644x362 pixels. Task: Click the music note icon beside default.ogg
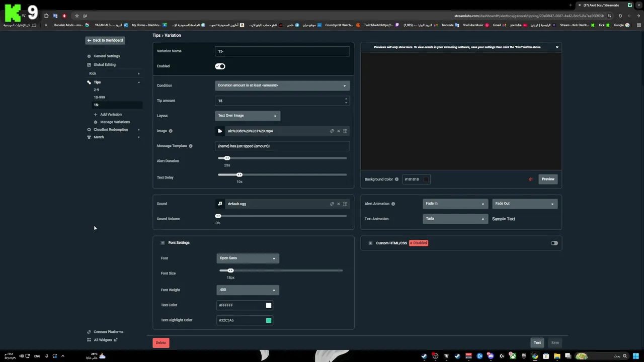(220, 204)
